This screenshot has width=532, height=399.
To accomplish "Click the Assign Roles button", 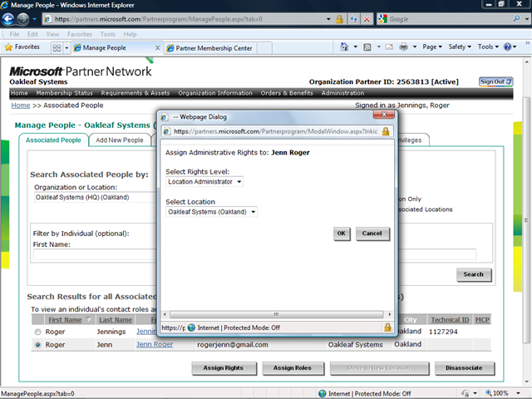I will [x=293, y=368].
